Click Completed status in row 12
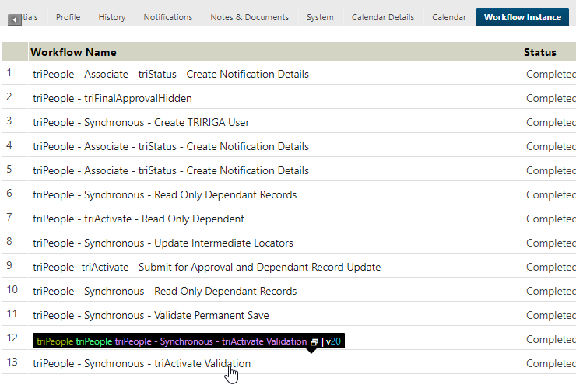Viewport: 576px width, 392px height. pos(550,340)
